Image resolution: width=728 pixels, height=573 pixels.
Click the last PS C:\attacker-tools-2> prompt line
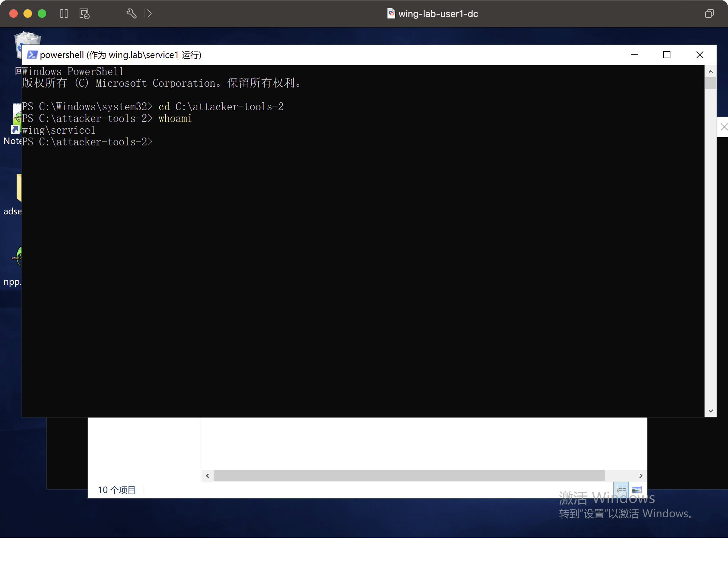(x=87, y=142)
